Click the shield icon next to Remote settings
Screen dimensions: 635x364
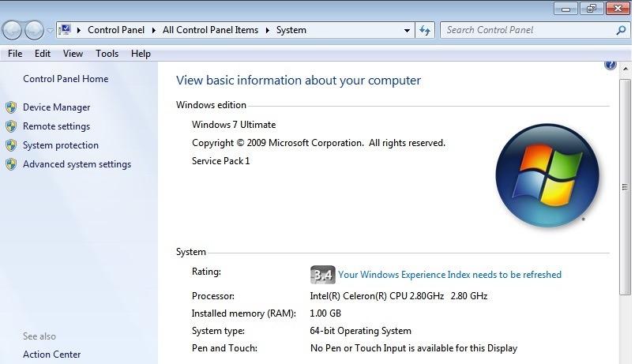[x=11, y=126]
